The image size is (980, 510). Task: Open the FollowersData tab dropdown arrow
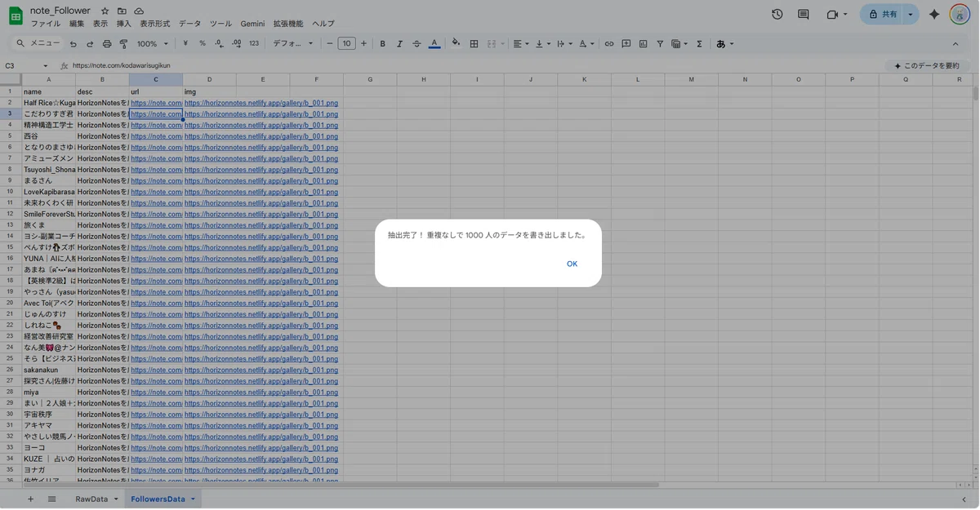click(x=194, y=499)
